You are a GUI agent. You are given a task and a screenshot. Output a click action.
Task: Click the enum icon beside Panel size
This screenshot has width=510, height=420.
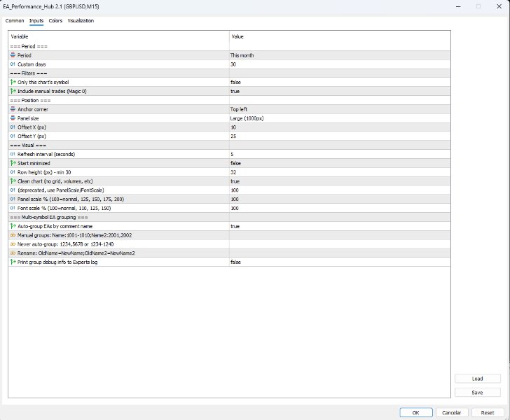[13, 118]
